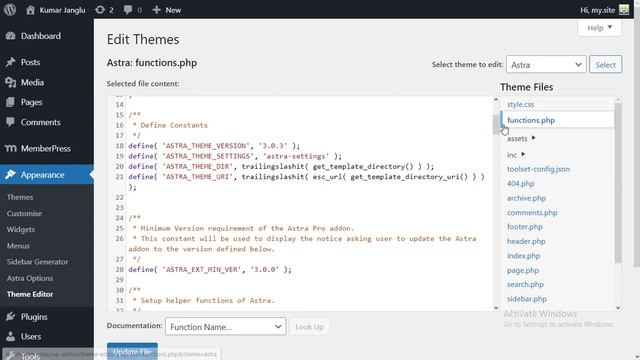The height and width of the screenshot is (360, 640).
Task: Click the MemberPress logo icon
Action: (11, 149)
